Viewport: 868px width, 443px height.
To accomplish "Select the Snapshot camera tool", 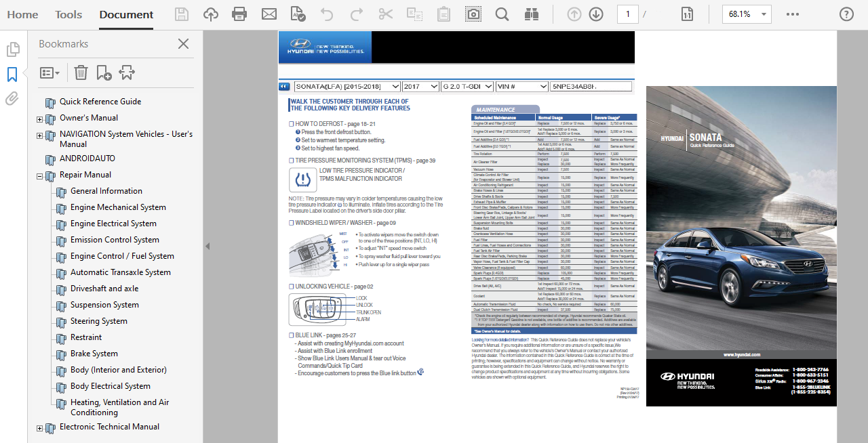I will point(473,14).
